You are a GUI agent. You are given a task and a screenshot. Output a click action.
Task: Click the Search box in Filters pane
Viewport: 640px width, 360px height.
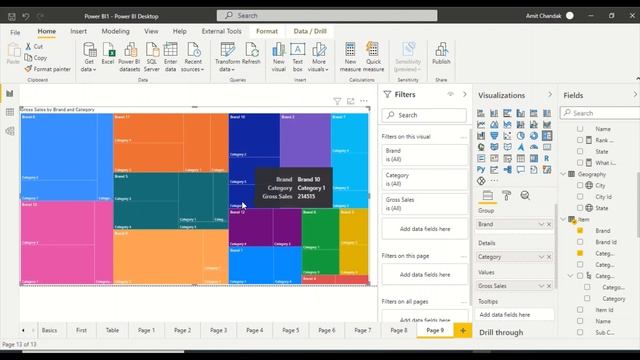[x=424, y=115]
